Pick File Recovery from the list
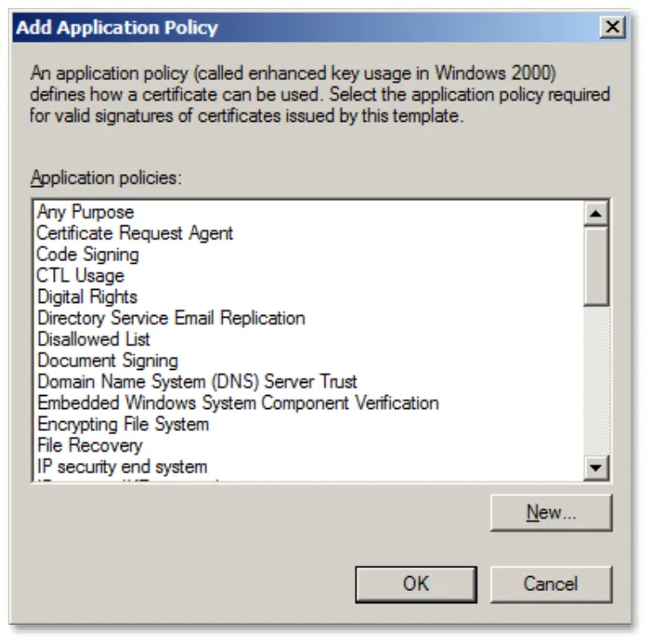The width and height of the screenshot is (649, 644). tap(90, 446)
